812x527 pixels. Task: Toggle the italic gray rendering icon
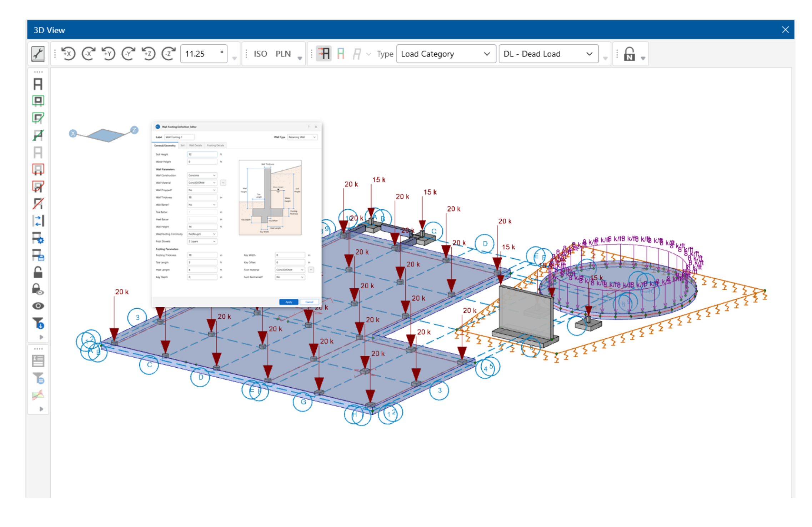(356, 54)
